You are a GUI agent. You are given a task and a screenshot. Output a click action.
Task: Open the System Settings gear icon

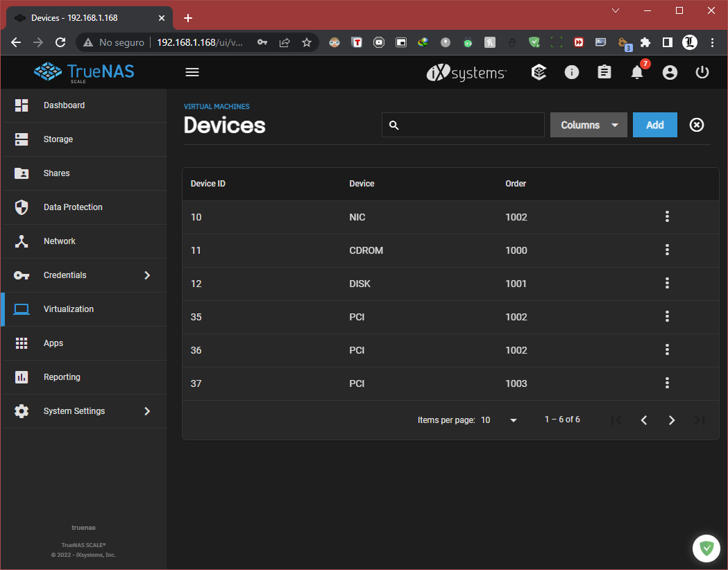[22, 411]
